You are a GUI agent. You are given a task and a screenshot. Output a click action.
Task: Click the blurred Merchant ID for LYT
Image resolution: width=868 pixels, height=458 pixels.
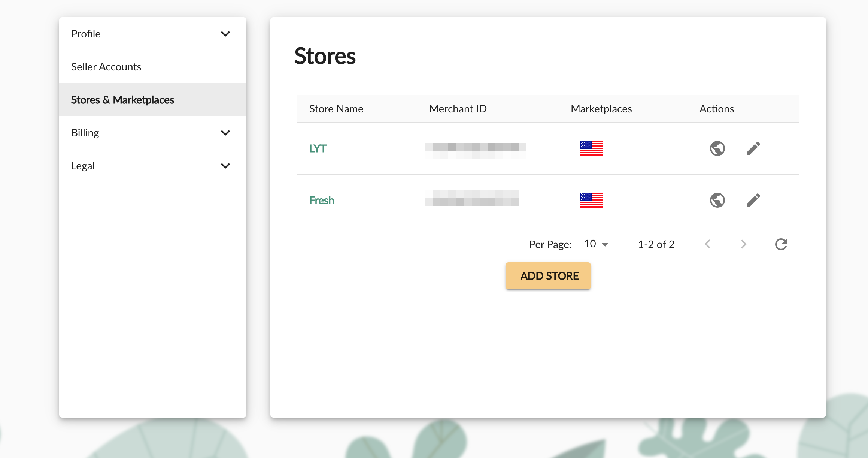tap(475, 150)
